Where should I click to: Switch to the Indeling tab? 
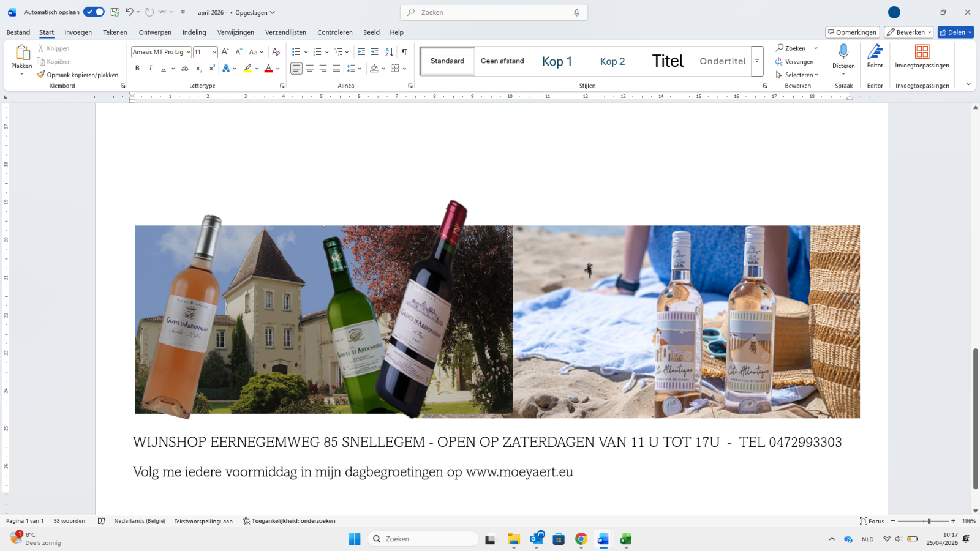(x=194, y=32)
